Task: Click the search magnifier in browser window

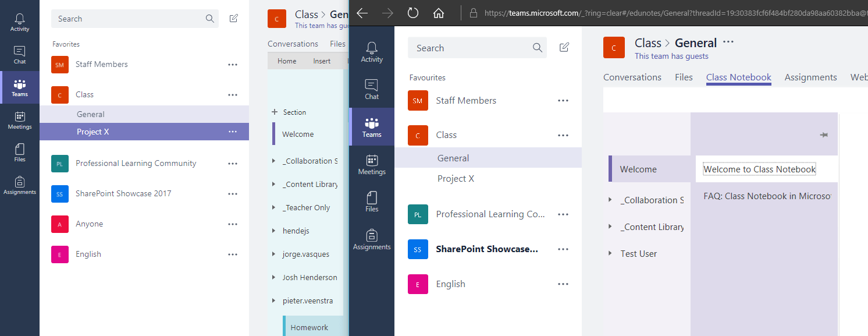Action: coord(538,48)
